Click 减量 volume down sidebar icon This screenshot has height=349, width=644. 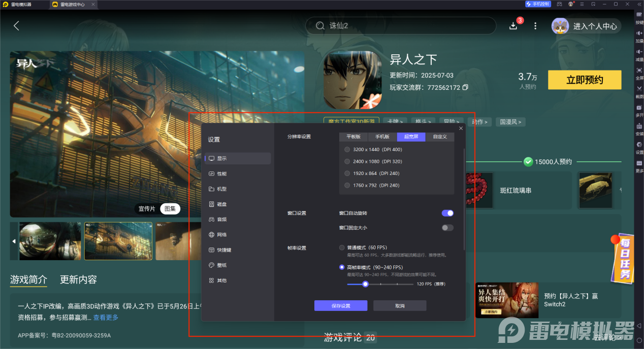(639, 54)
